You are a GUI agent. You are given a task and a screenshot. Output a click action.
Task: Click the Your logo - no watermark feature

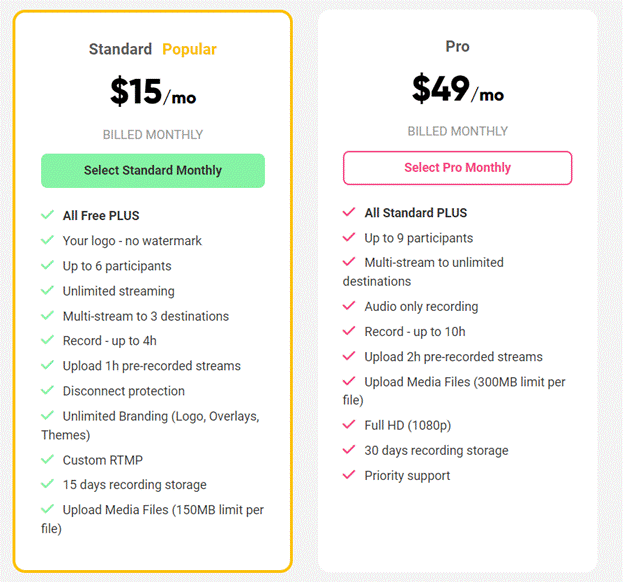pos(132,241)
